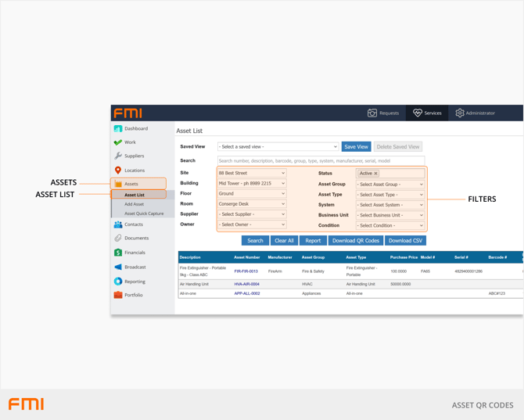The width and height of the screenshot is (524, 420).
Task: Sort by Description column header
Action: (190, 257)
